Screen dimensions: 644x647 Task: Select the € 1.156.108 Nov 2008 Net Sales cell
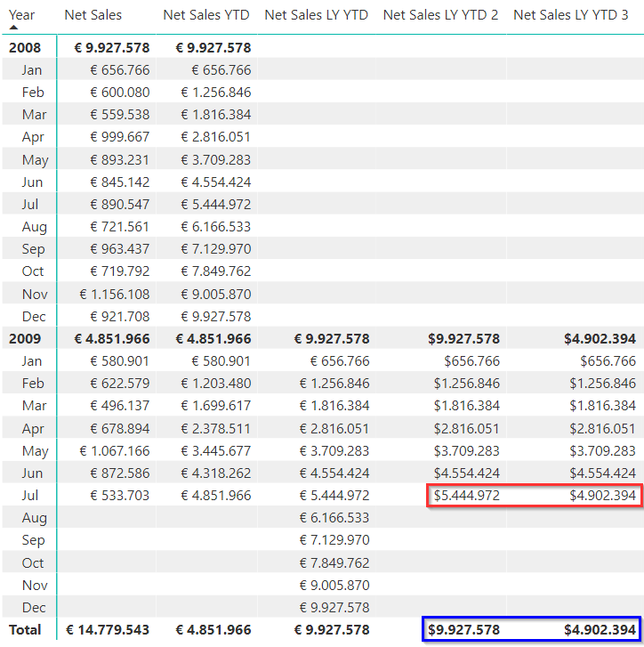click(x=115, y=294)
